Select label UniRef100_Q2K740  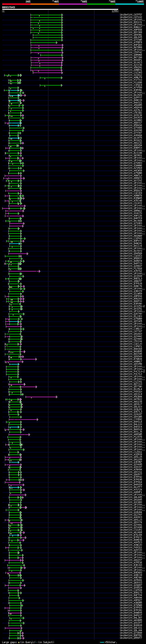coord(131,314)
